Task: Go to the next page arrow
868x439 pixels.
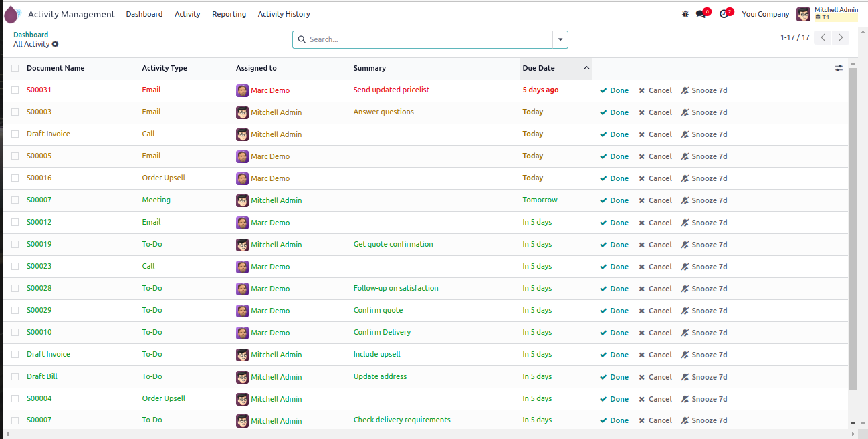Action: [x=841, y=38]
